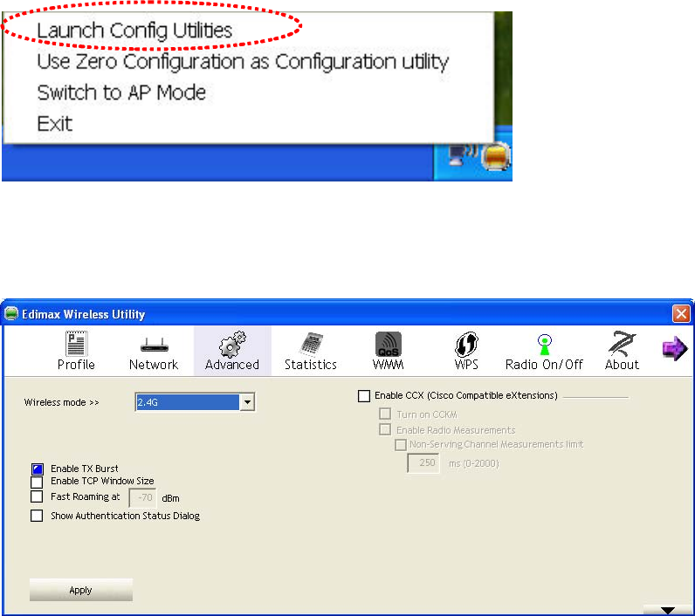Image resolution: width=695 pixels, height=616 pixels.
Task: Open the WMM QoS icon
Action: pos(389,344)
